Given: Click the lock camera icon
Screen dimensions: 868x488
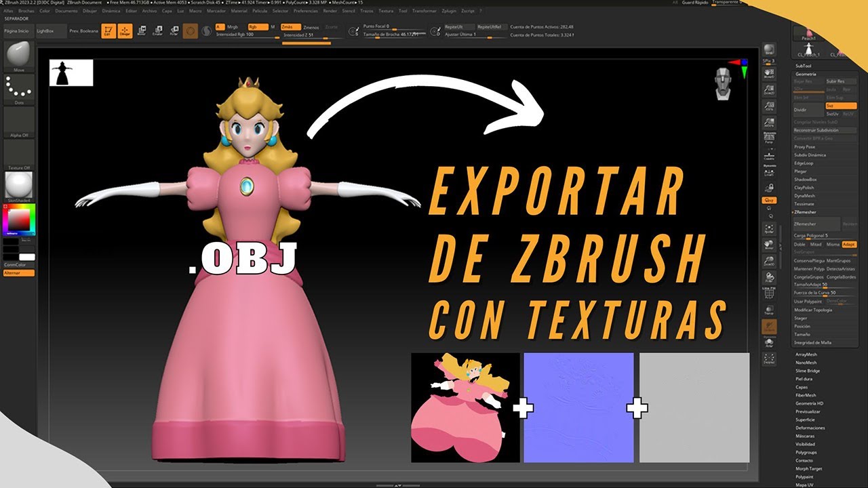Looking at the screenshot, I should [769, 187].
